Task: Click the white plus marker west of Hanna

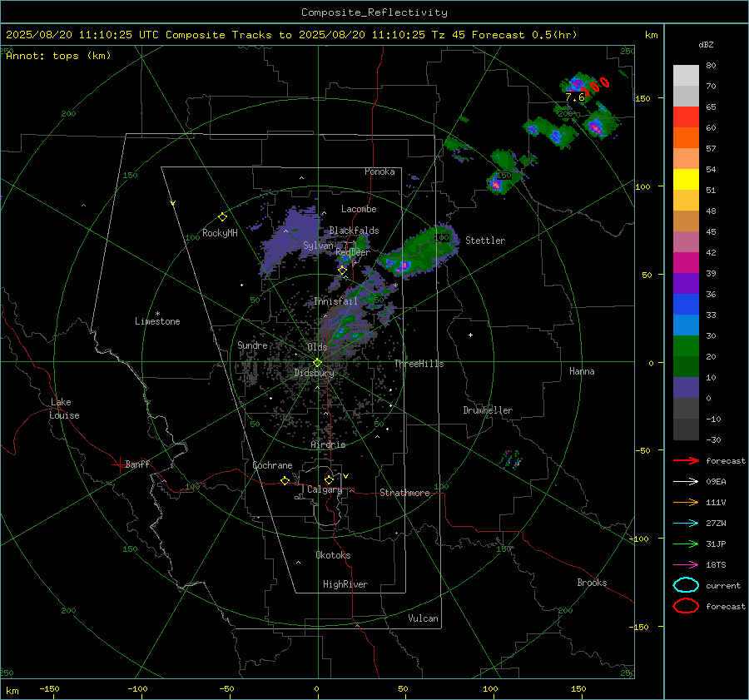Action: click(470, 335)
